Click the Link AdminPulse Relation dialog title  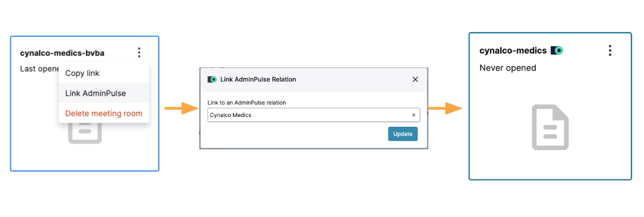[x=258, y=79]
